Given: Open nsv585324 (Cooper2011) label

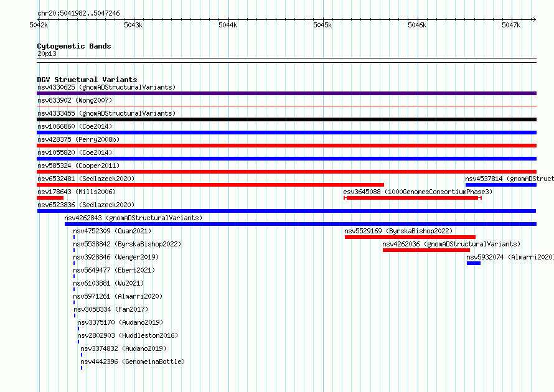Looking at the screenshot, I should (x=78, y=166).
